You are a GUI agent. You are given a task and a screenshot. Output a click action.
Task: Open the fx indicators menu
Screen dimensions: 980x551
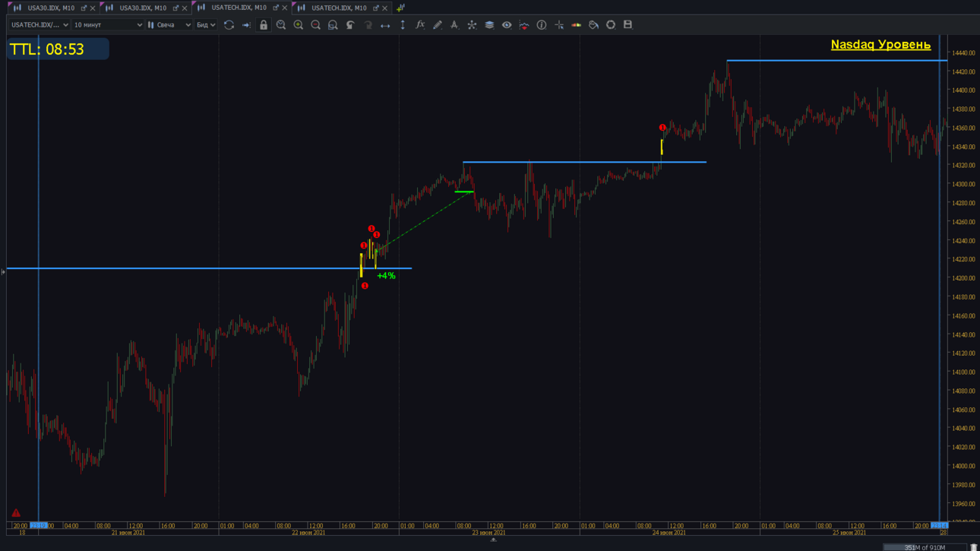coord(420,25)
